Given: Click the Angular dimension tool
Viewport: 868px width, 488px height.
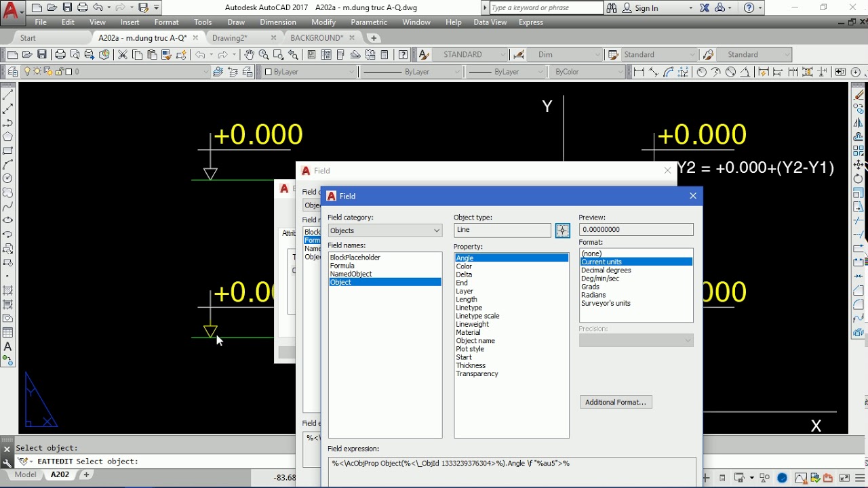Looking at the screenshot, I should (746, 72).
